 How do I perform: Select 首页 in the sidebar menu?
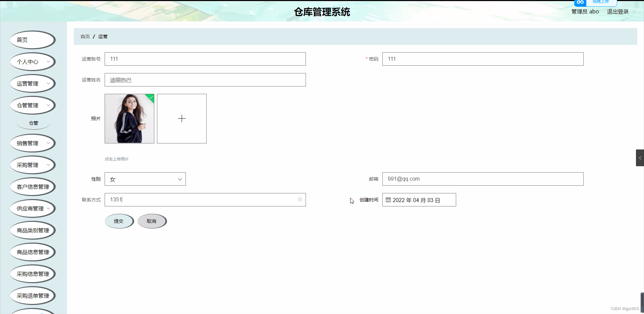(22, 40)
